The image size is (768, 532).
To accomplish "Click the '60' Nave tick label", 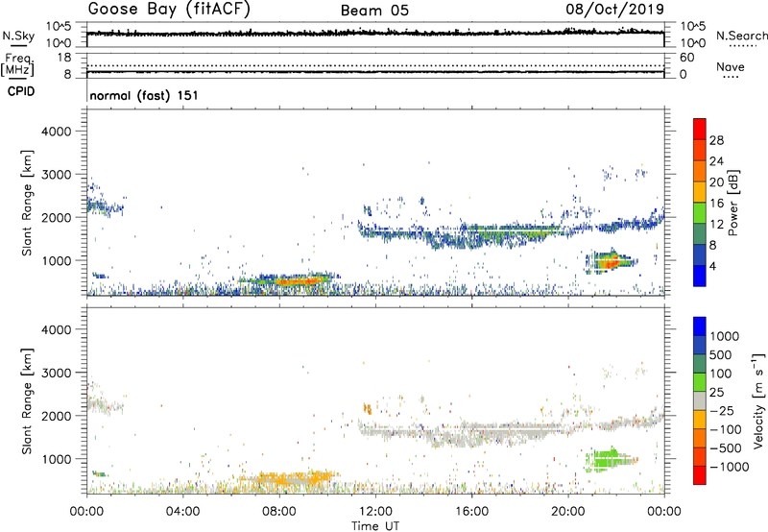I will click(686, 58).
